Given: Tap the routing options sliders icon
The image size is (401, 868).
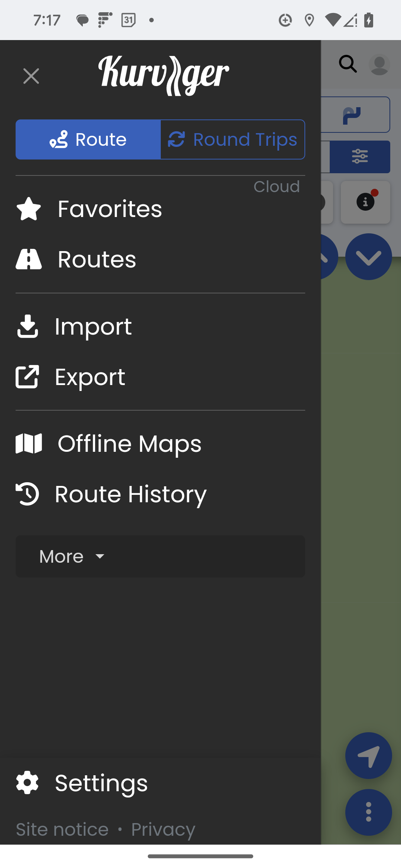Looking at the screenshot, I should 360,157.
